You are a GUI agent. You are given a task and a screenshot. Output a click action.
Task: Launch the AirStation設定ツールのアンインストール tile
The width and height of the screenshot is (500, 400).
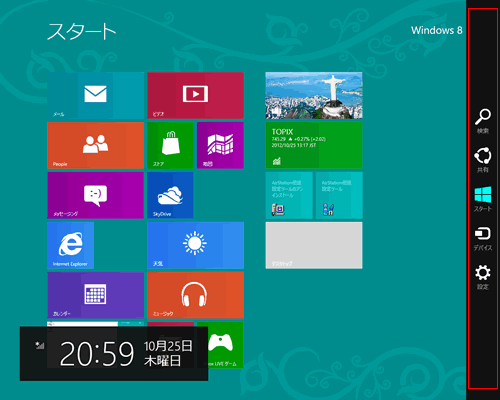[x=289, y=195]
